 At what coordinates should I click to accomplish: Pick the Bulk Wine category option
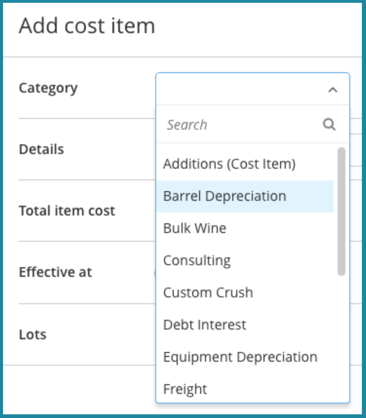coord(245,228)
